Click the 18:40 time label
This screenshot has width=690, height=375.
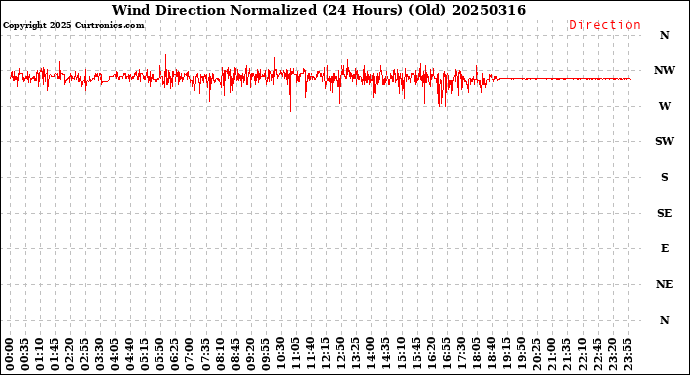click(x=492, y=354)
